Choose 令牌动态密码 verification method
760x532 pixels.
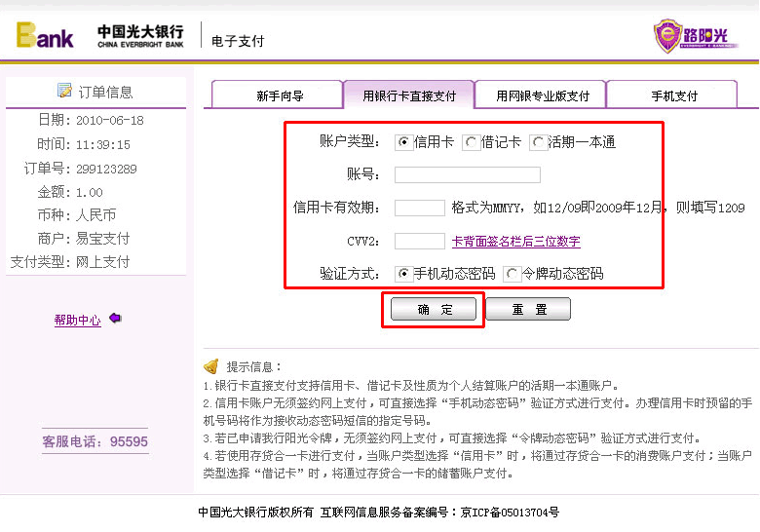[x=511, y=274]
